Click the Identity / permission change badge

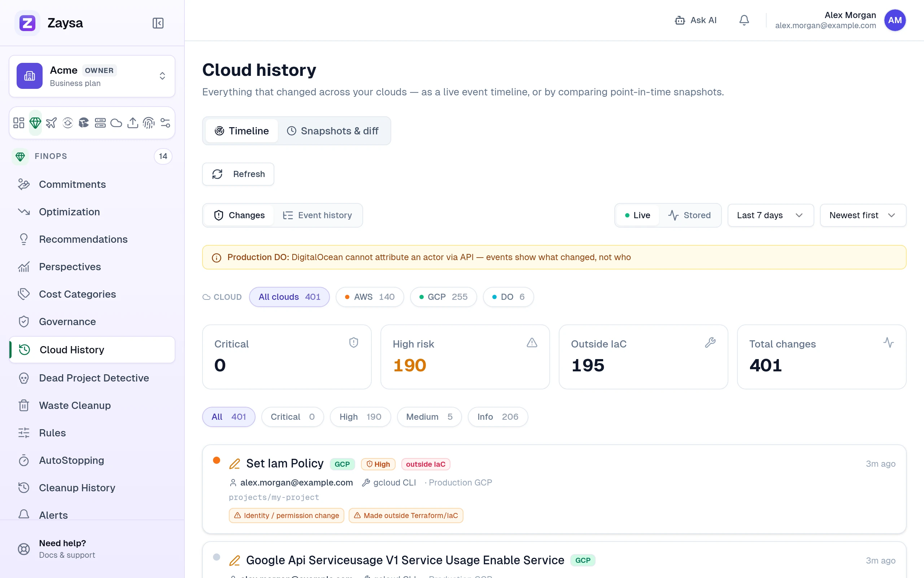[286, 516]
